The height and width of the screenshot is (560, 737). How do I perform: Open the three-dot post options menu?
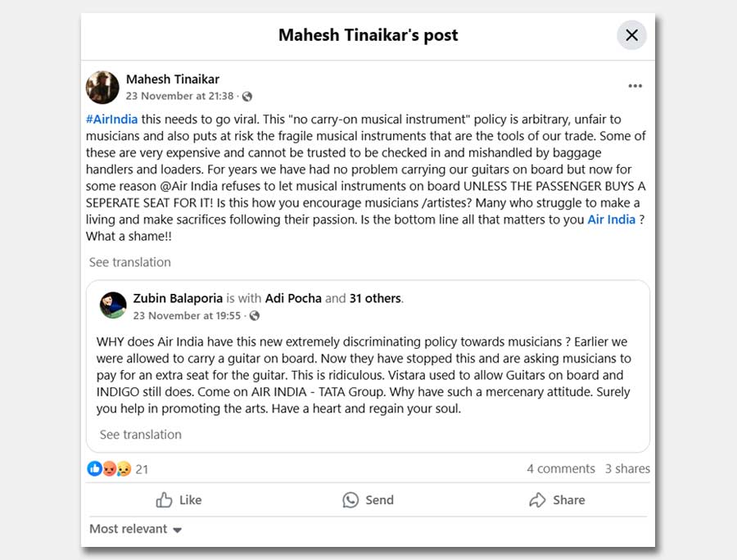tap(635, 86)
